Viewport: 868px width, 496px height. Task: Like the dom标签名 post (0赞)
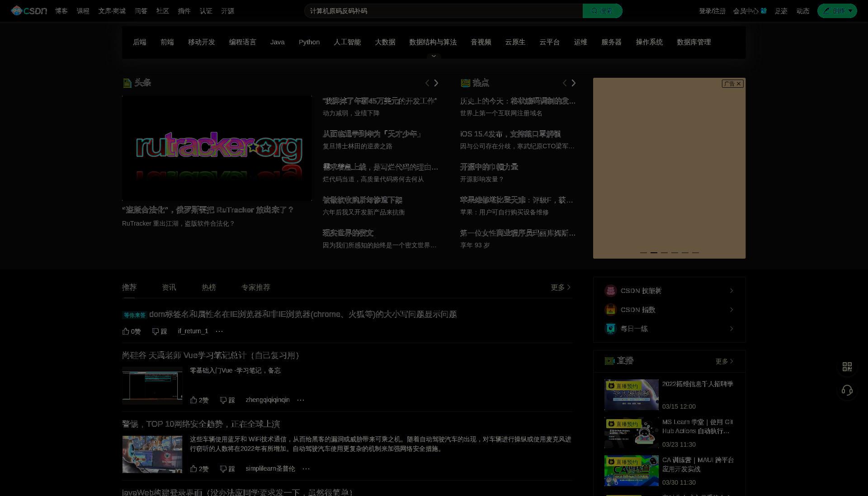132,331
